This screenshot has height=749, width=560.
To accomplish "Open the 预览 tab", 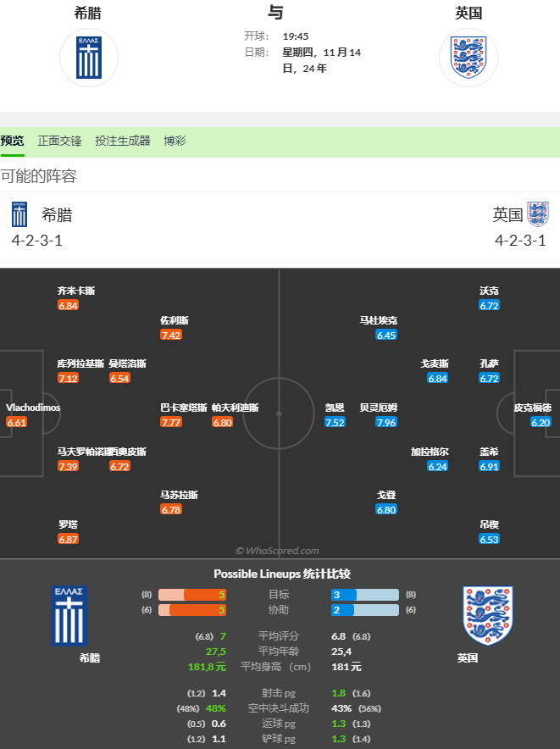I will (13, 141).
